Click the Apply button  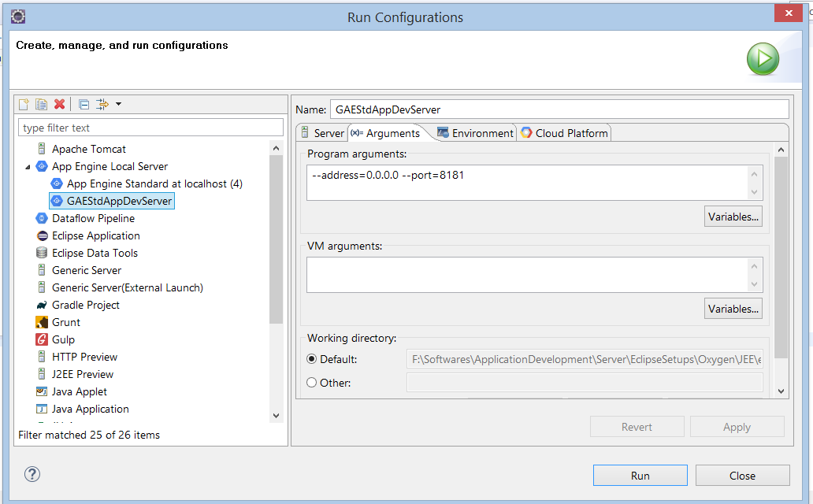[x=737, y=427]
